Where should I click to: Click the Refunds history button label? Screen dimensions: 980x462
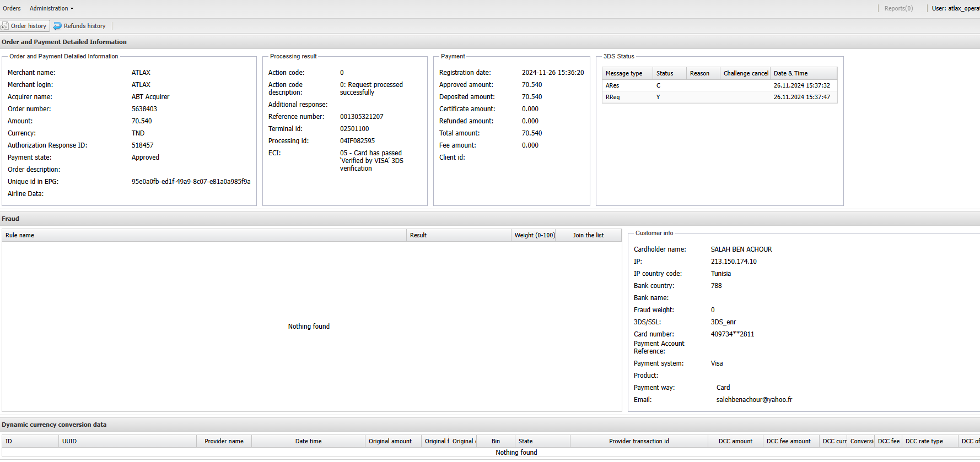tap(84, 26)
